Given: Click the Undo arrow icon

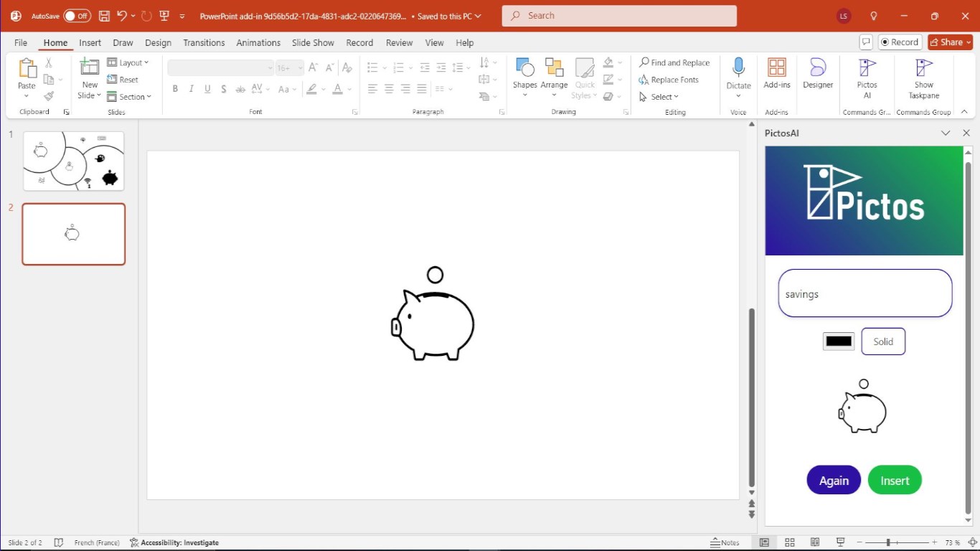Looking at the screenshot, I should click(122, 16).
